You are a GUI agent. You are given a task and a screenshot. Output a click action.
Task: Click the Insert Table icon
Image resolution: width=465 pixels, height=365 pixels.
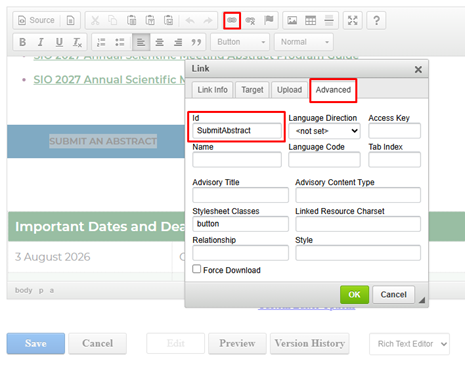(310, 20)
